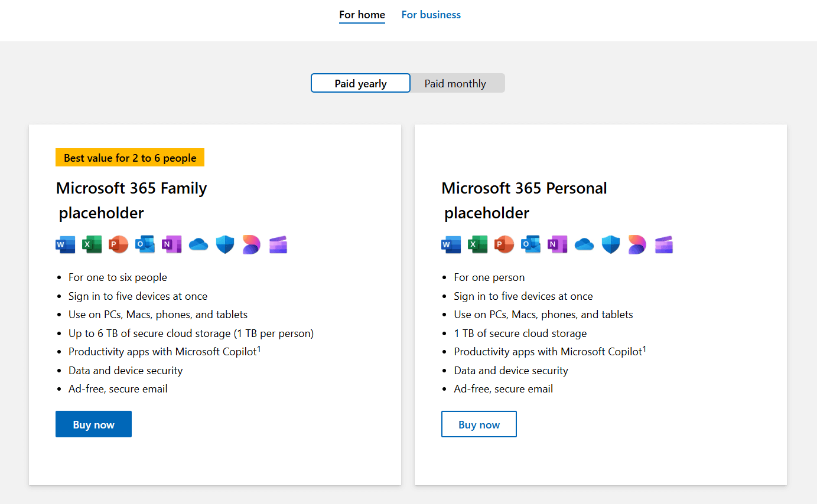The height and width of the screenshot is (504, 817).
Task: Click Copilot footnote 1 in Family plan
Action: click(x=259, y=349)
